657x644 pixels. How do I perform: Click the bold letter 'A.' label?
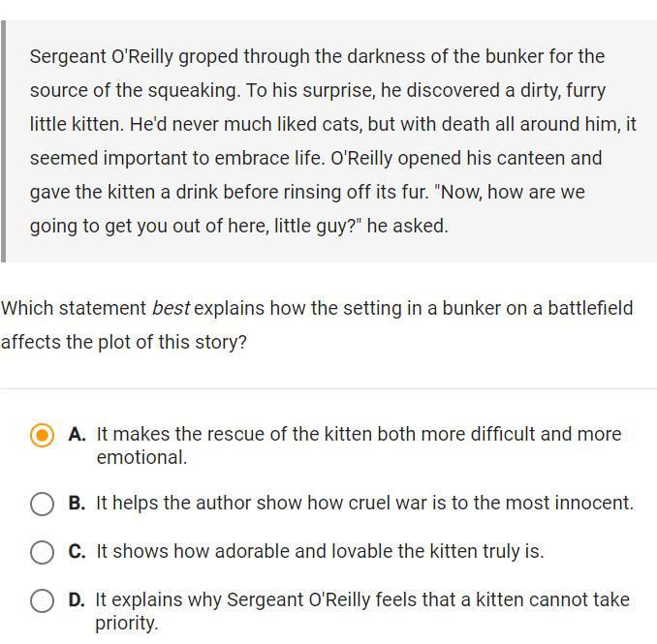(78, 434)
